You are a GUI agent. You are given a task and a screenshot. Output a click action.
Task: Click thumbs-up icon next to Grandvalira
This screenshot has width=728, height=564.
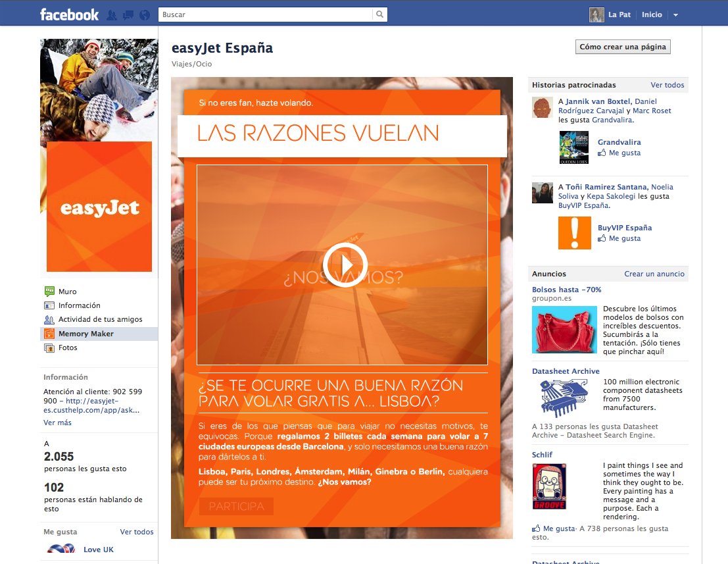pos(602,153)
